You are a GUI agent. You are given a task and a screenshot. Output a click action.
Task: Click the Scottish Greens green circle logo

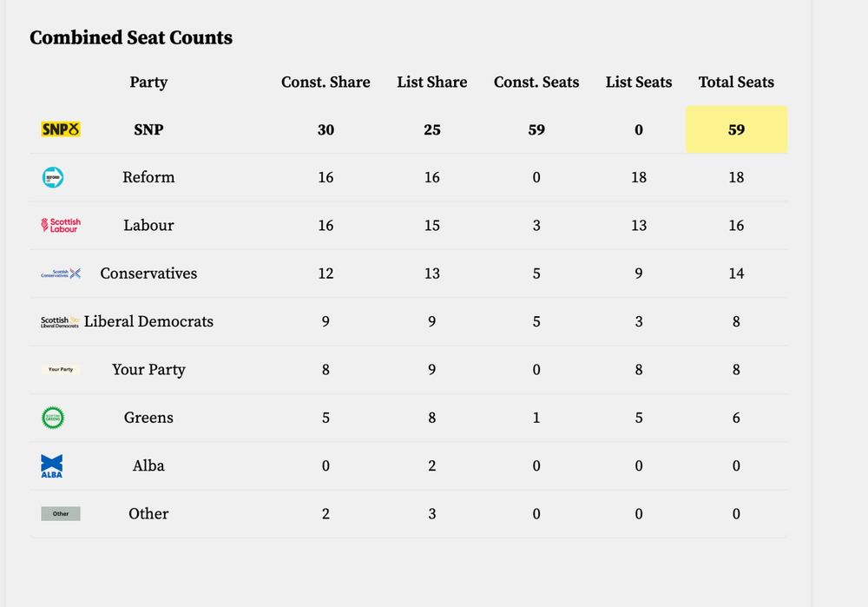pos(53,418)
